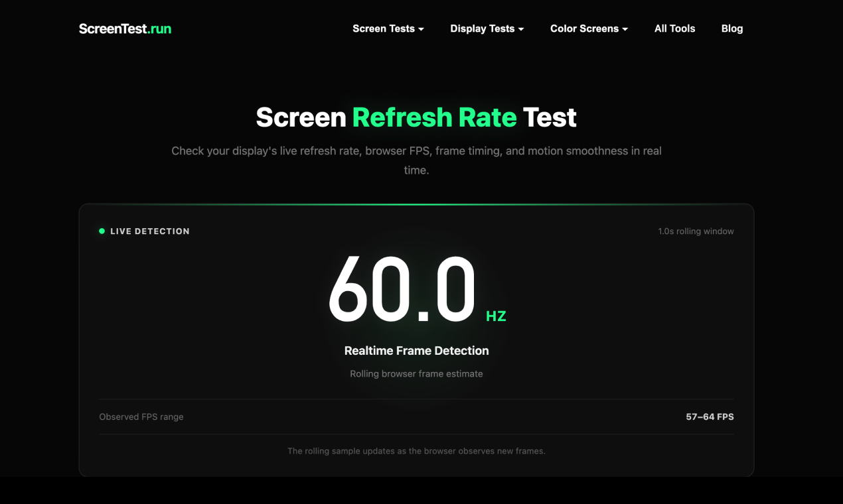
Task: Expand the Screen Tests dropdown menu
Action: (x=388, y=29)
